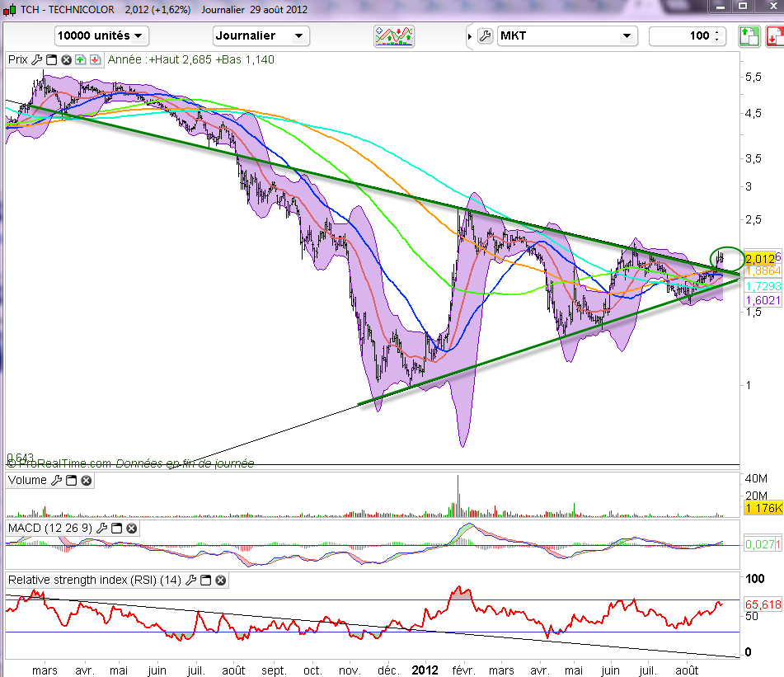This screenshot has height=677, width=784.
Task: Maximize the Prix panel
Action: 51,59
